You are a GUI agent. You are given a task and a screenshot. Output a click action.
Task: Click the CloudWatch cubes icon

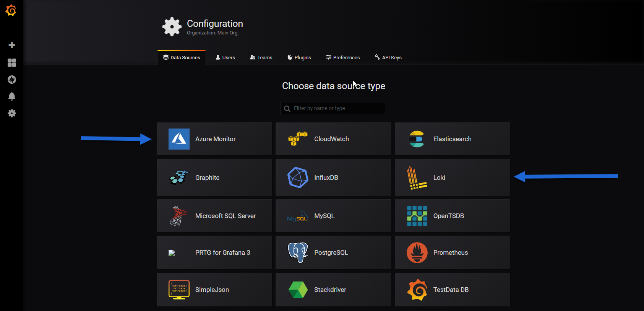(x=298, y=138)
